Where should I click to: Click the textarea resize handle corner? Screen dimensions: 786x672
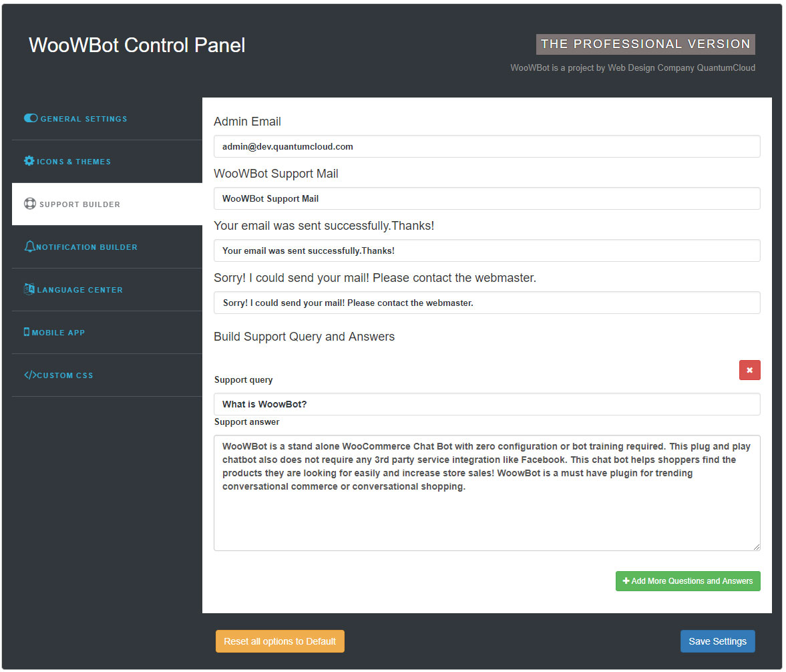757,547
